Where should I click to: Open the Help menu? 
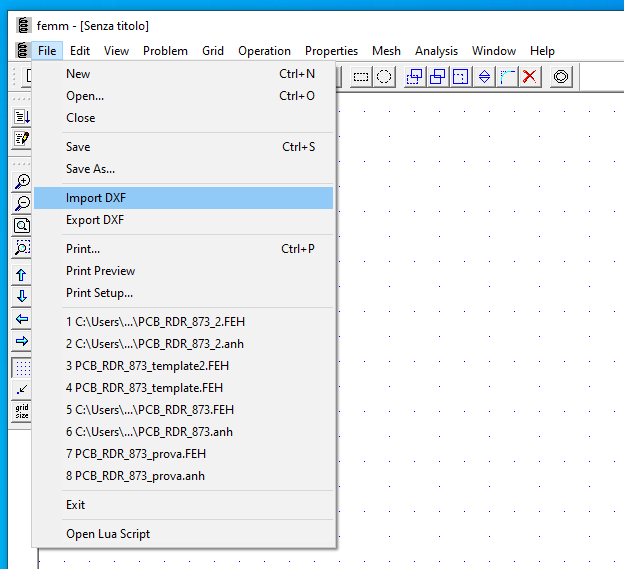(x=542, y=51)
